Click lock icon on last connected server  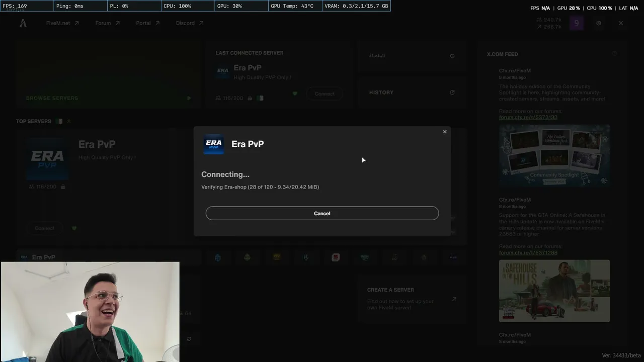(250, 98)
